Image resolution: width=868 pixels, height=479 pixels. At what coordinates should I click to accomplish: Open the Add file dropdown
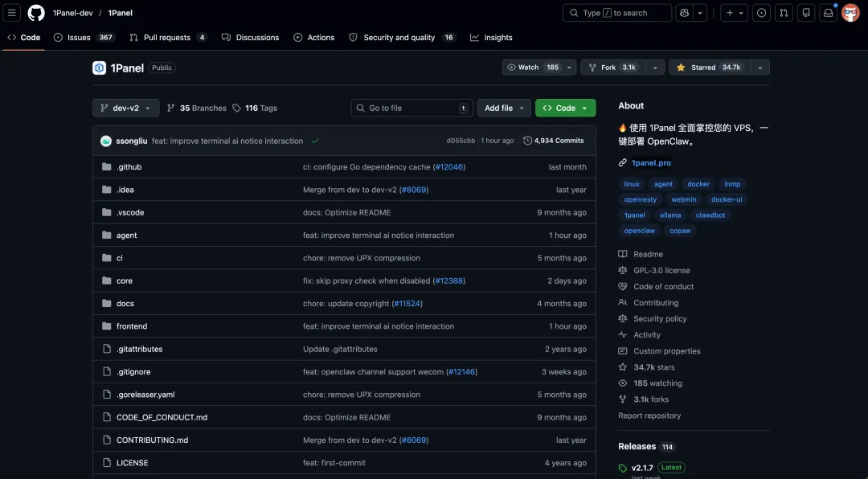click(x=504, y=108)
